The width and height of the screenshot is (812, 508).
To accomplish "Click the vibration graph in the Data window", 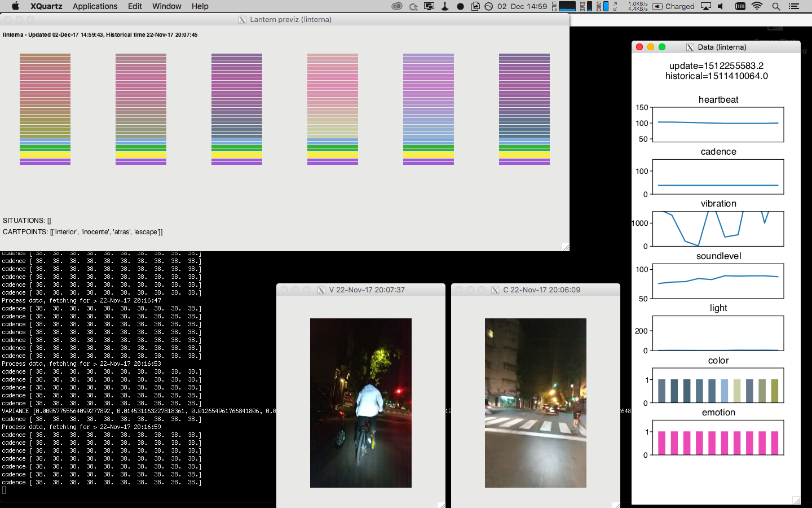I will pos(718,229).
